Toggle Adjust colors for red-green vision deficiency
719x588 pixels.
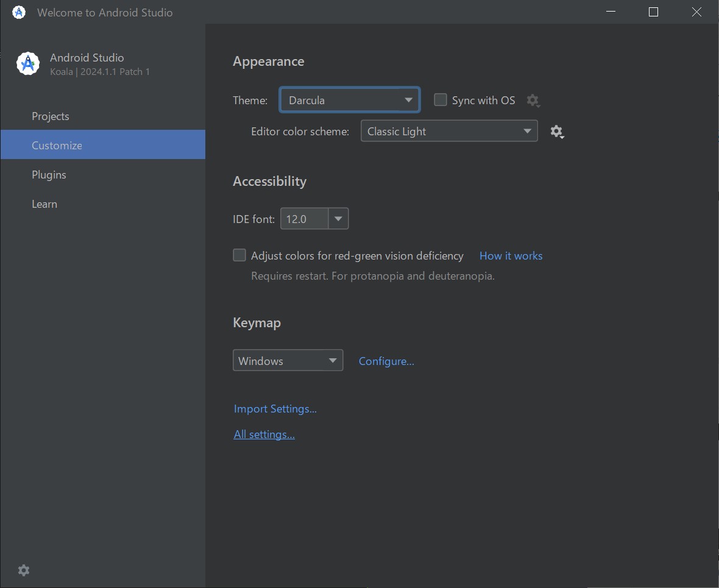click(239, 255)
